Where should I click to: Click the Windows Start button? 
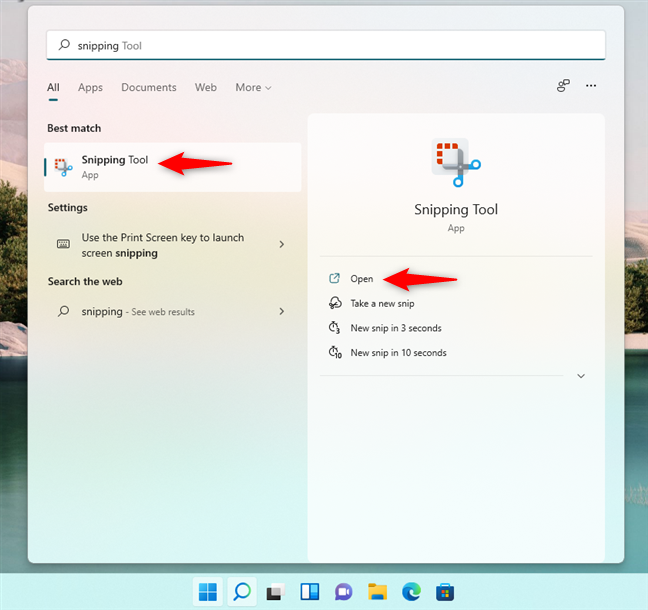pos(207,592)
